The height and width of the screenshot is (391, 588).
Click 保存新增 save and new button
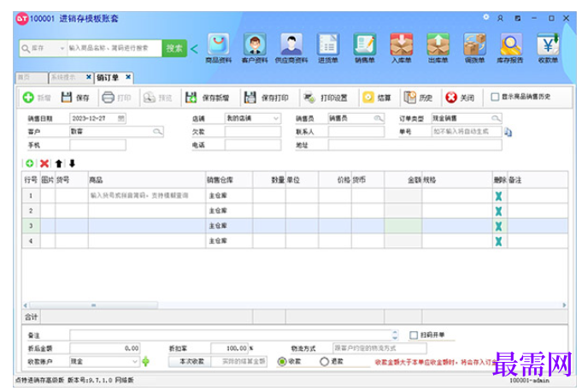point(208,98)
